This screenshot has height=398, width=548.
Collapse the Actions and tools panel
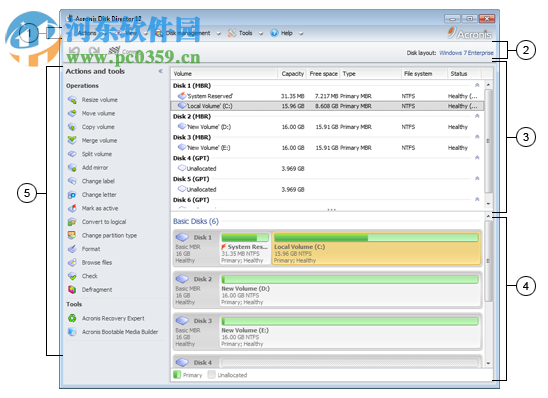(x=160, y=71)
